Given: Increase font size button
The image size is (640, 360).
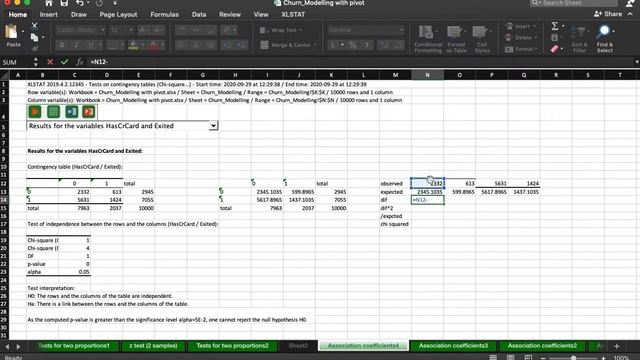Looking at the screenshot, I should pyautogui.click(x=143, y=30).
